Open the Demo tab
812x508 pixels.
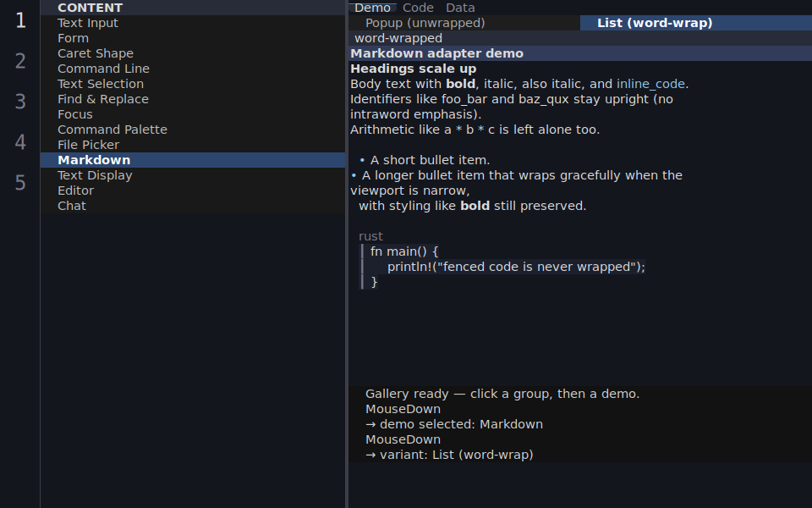click(x=372, y=8)
